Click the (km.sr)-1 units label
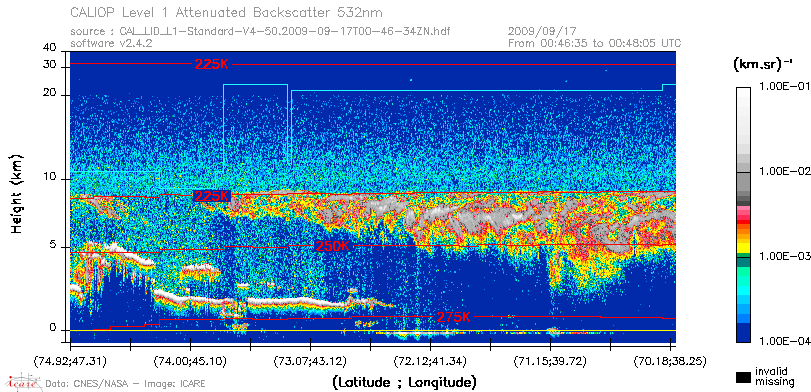 coord(763,64)
